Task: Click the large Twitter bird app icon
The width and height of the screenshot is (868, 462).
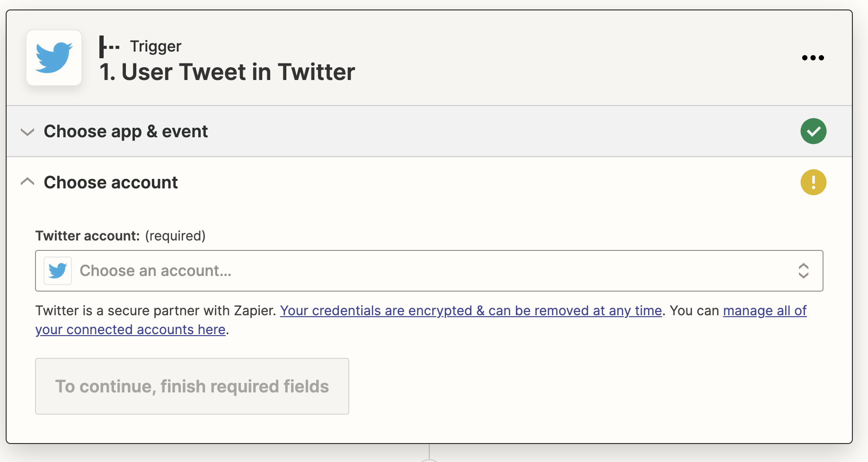Action: pyautogui.click(x=54, y=58)
